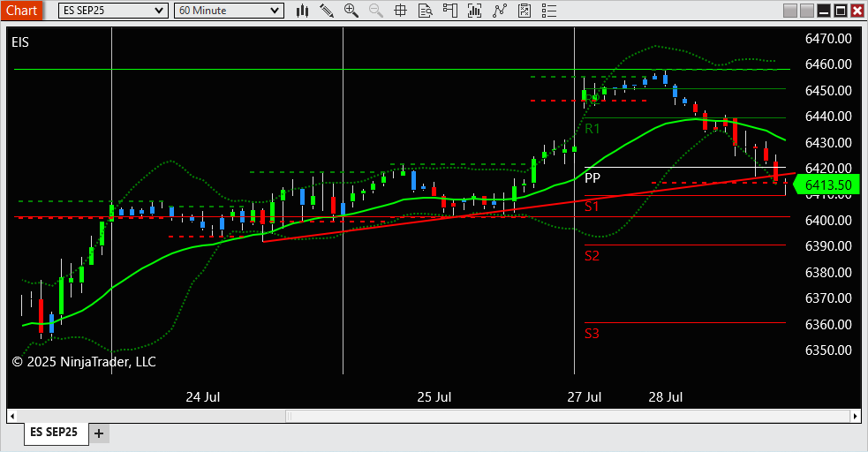Image resolution: width=868 pixels, height=452 pixels.
Task: Click the first grey instrument link square
Action: coord(790,11)
